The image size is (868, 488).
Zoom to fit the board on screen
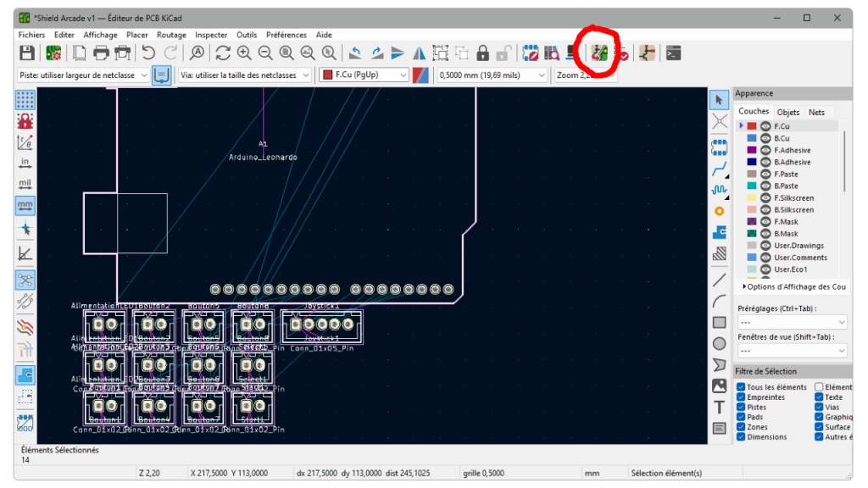pyautogui.click(x=285, y=53)
